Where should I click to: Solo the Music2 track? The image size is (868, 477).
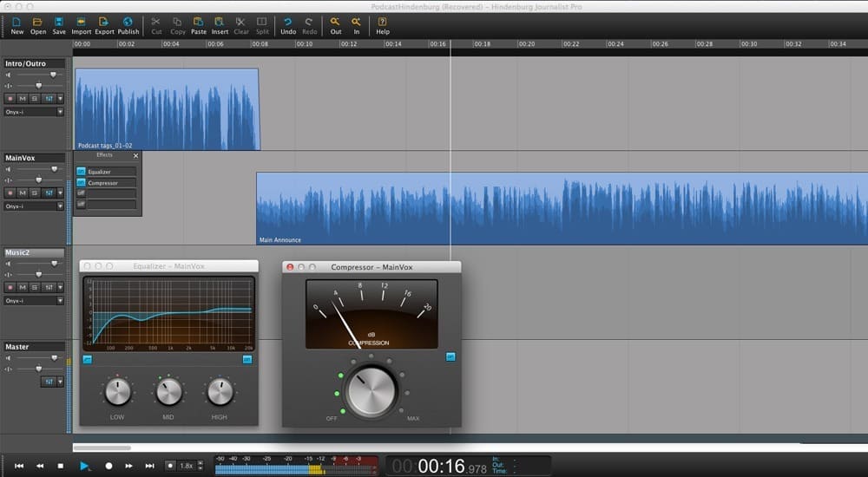click(35, 287)
